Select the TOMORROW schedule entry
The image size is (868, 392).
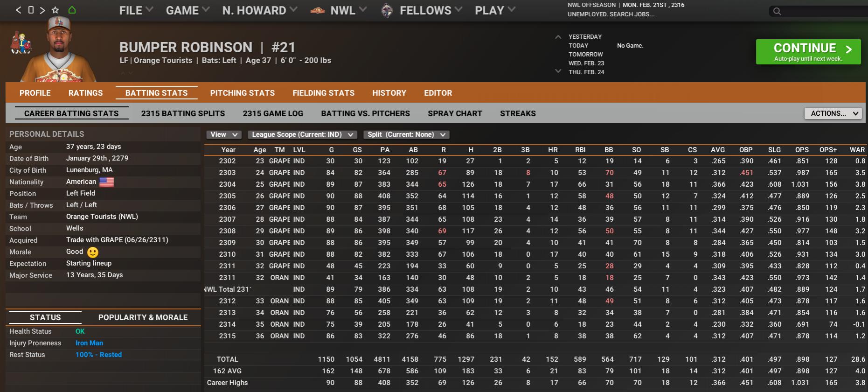(585, 55)
